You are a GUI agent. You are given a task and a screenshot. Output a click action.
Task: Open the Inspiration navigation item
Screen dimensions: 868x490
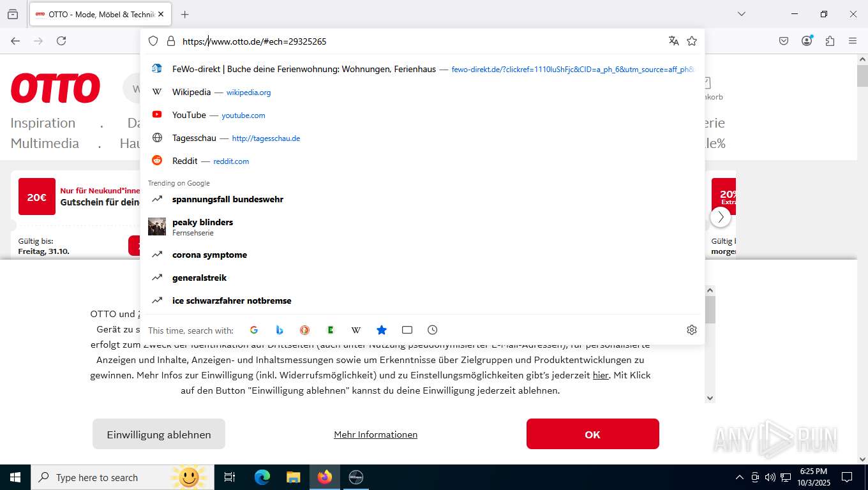coord(43,122)
